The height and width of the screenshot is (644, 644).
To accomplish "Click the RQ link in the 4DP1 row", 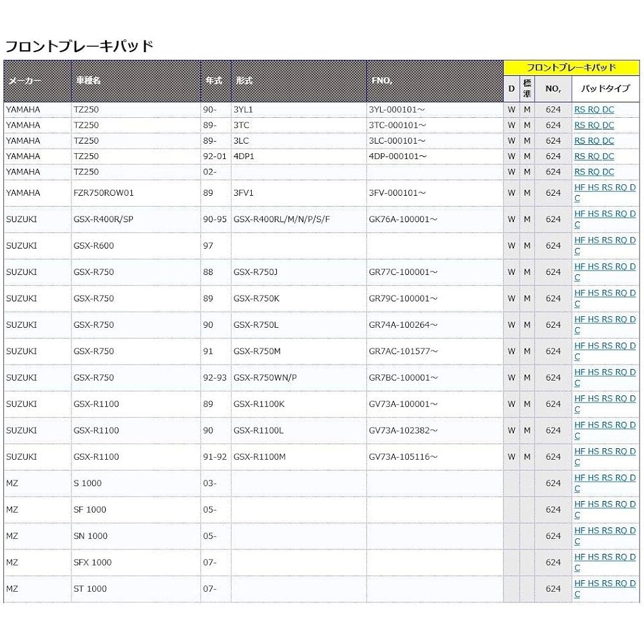I will pos(594,156).
